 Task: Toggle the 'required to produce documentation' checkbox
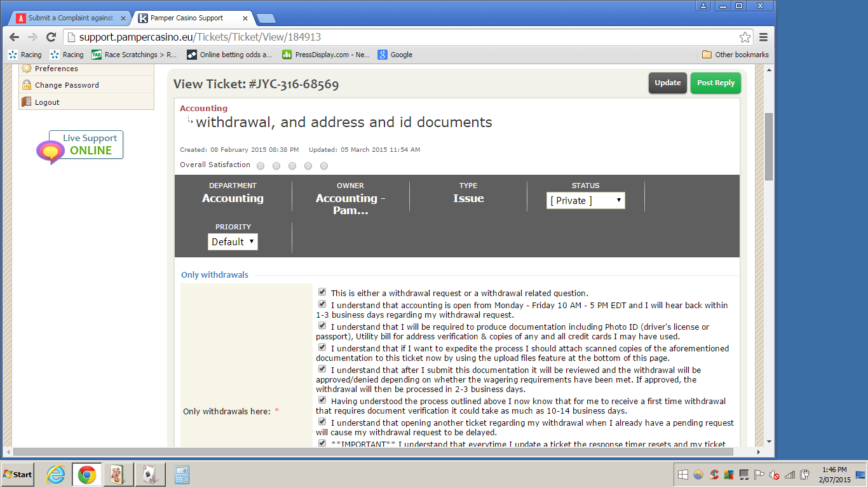tap(322, 326)
